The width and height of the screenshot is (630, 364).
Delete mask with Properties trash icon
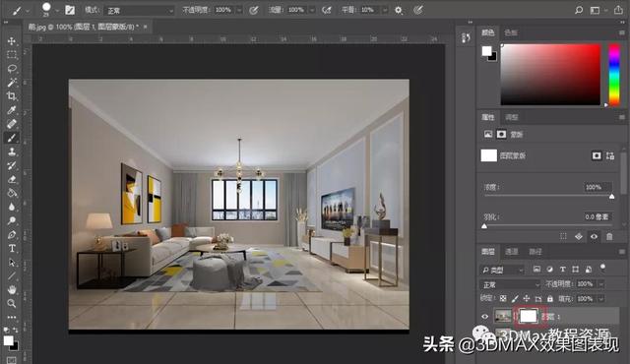point(609,237)
